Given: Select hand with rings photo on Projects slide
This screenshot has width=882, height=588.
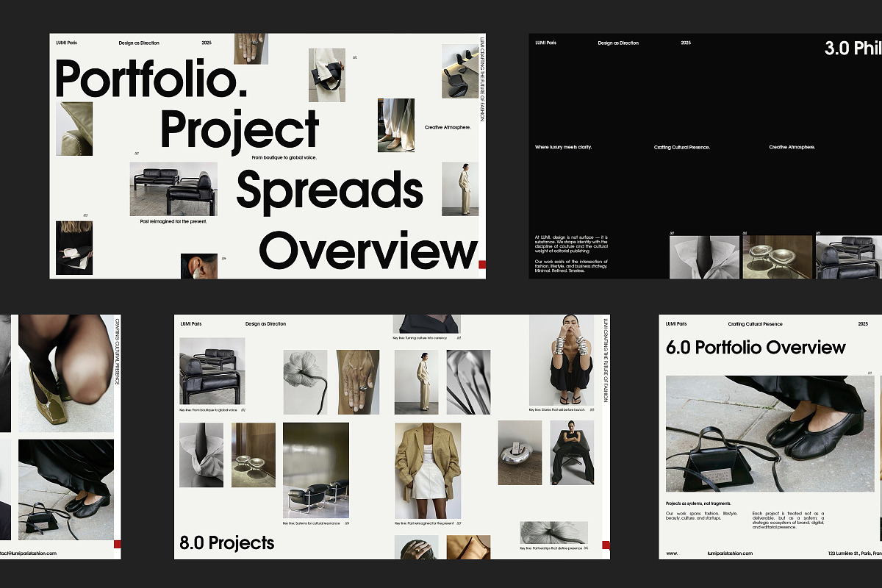Looking at the screenshot, I should [x=358, y=381].
